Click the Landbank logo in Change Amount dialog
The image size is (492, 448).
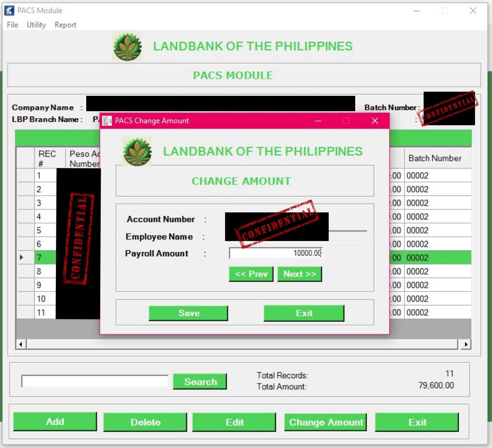click(x=137, y=151)
